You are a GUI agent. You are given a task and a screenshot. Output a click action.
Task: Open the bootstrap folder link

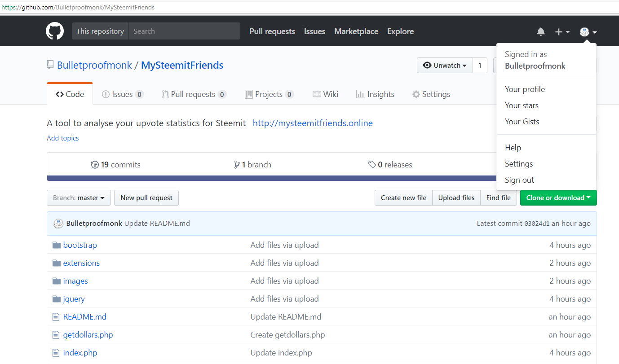(80, 245)
